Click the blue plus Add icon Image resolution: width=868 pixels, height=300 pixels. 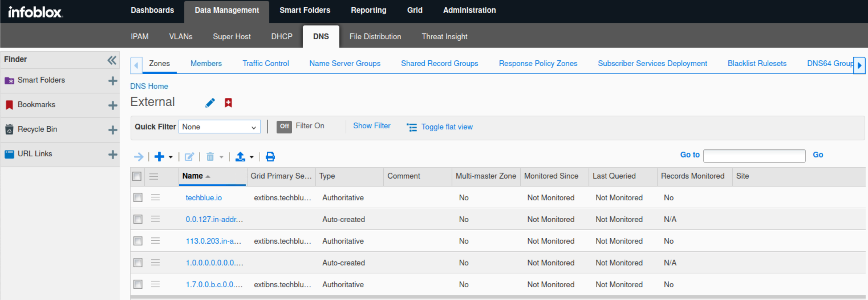tap(159, 157)
